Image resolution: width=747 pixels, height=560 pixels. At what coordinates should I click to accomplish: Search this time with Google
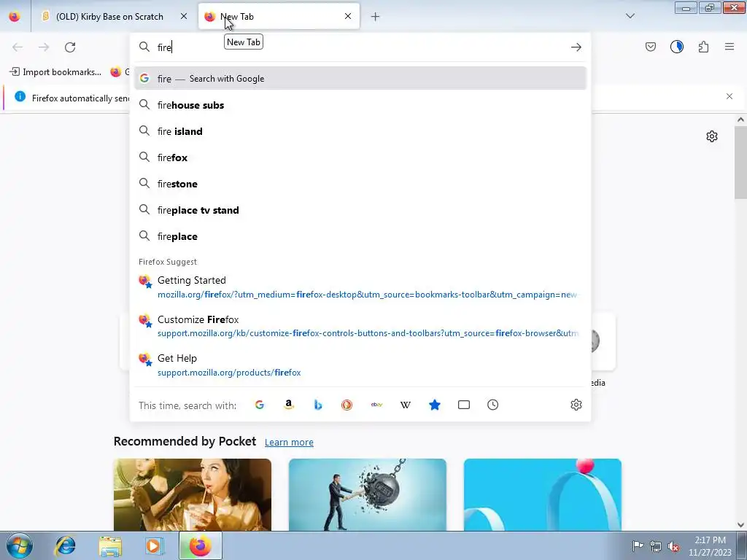pos(260,405)
